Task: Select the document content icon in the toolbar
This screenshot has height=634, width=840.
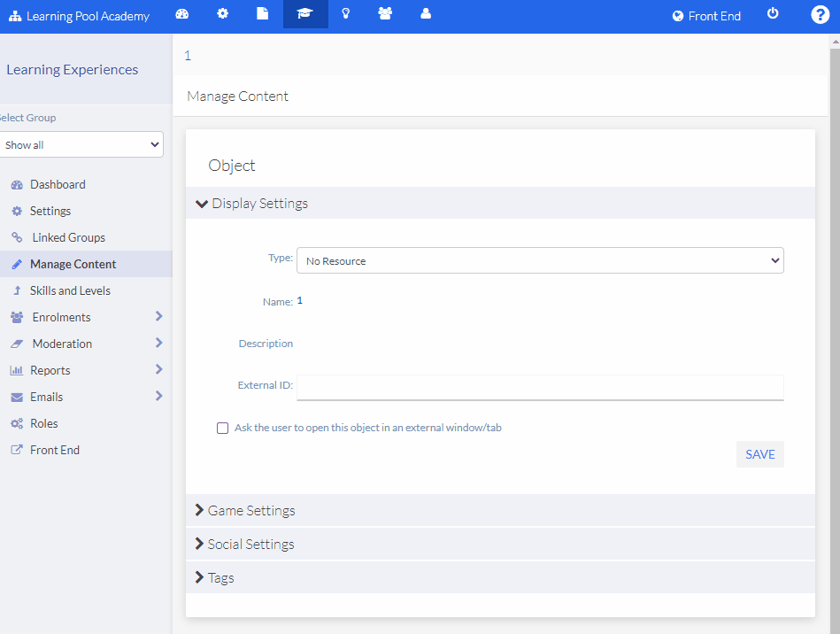Action: [262, 14]
